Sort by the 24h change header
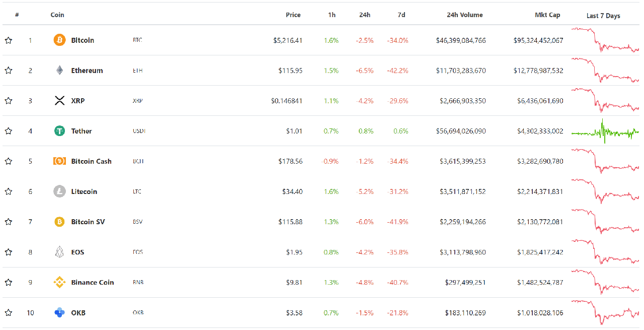The width and height of the screenshot is (644, 330). pos(365,15)
